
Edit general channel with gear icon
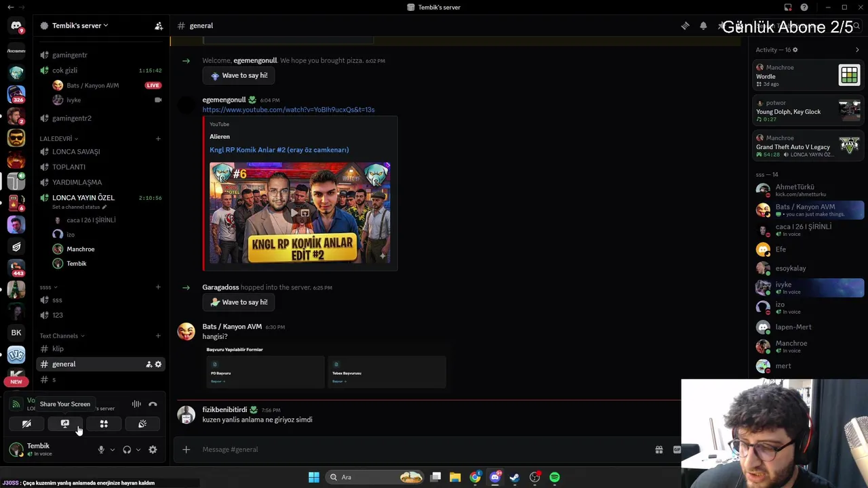coord(158,365)
